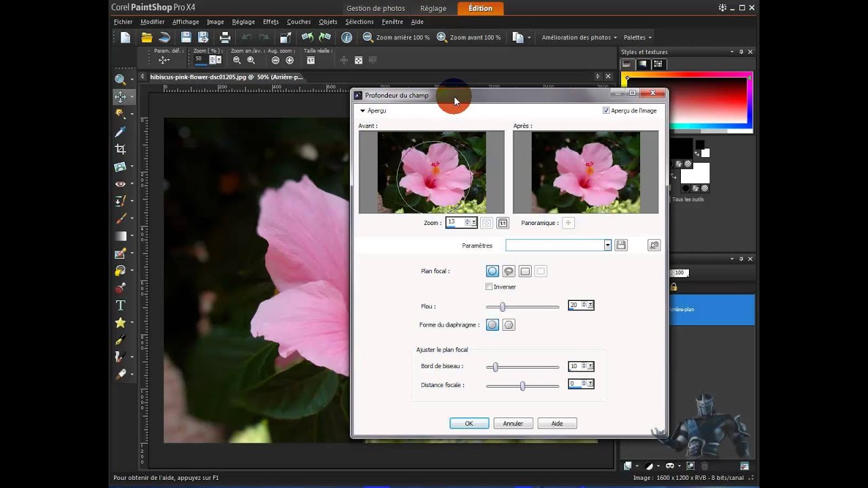The image size is (868, 488).
Task: Choose the hexagonal Forme du diaphragme shape
Action: pyautogui.click(x=509, y=325)
